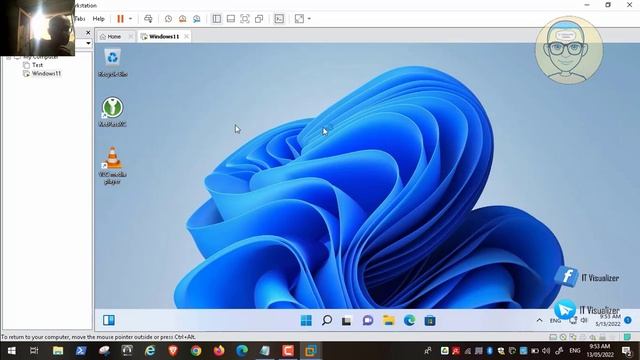640x360 pixels.
Task: Open host volume control icon
Action: coord(546,351)
